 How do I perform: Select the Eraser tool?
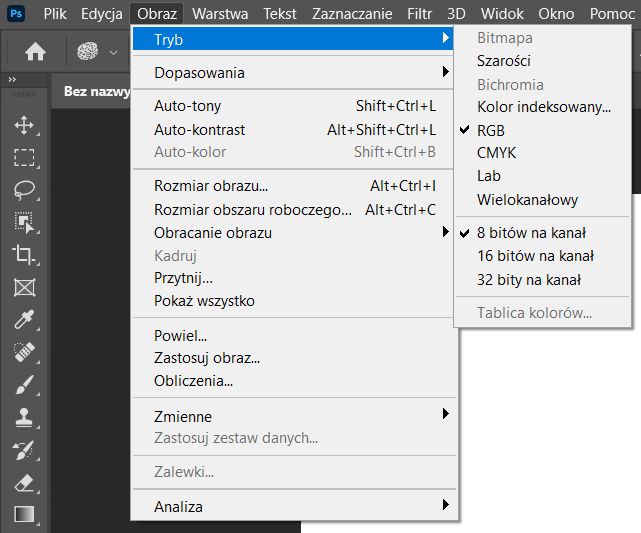click(24, 483)
